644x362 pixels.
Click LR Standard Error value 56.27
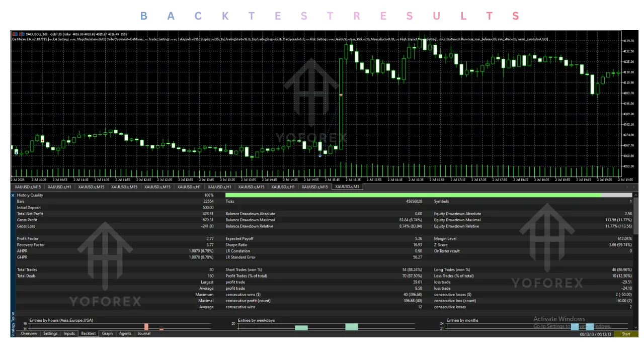coord(418,257)
